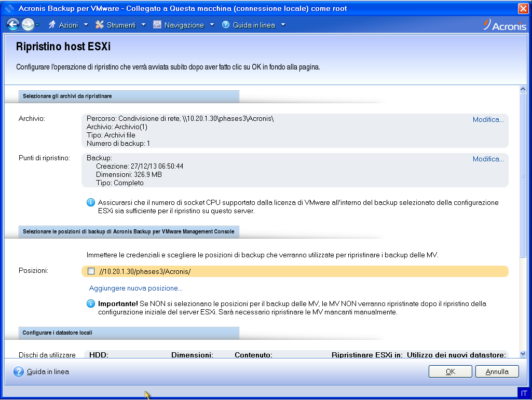Open the Navigazione menu
This screenshot has height=400, width=532.
(x=184, y=25)
